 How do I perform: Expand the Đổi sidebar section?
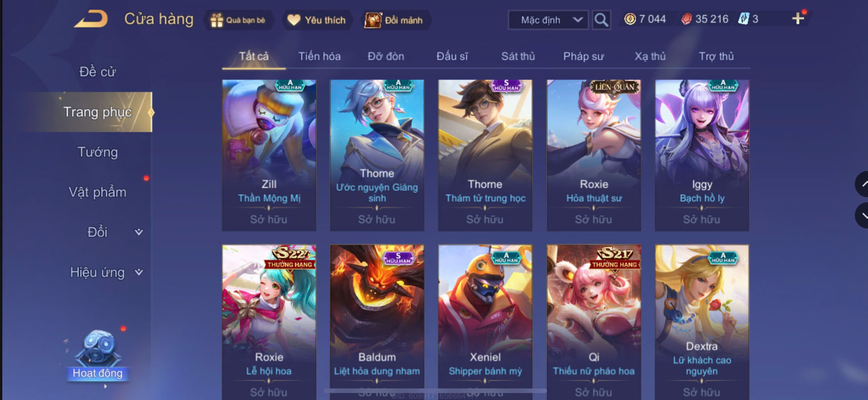[x=115, y=232]
